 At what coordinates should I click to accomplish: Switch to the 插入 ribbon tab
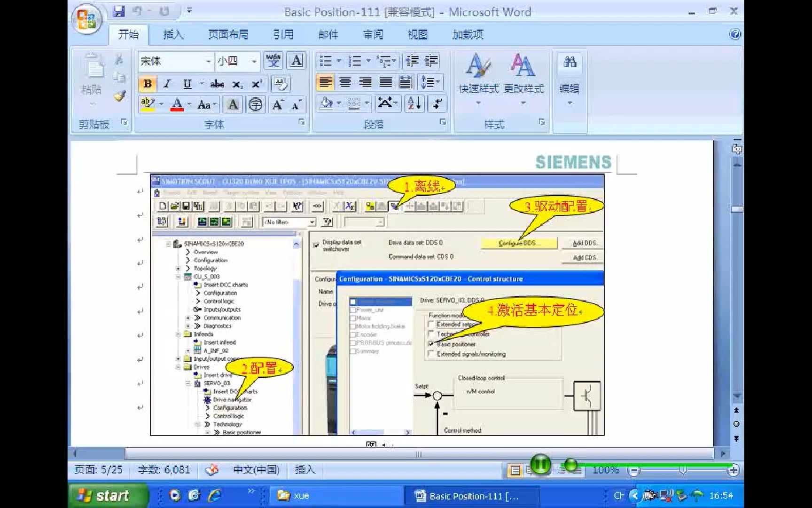[x=173, y=34]
